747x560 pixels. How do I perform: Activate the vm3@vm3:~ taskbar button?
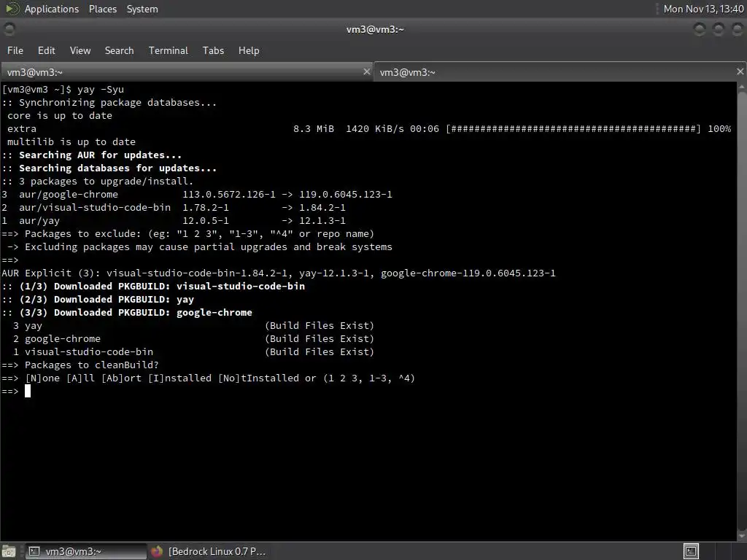[86, 551]
